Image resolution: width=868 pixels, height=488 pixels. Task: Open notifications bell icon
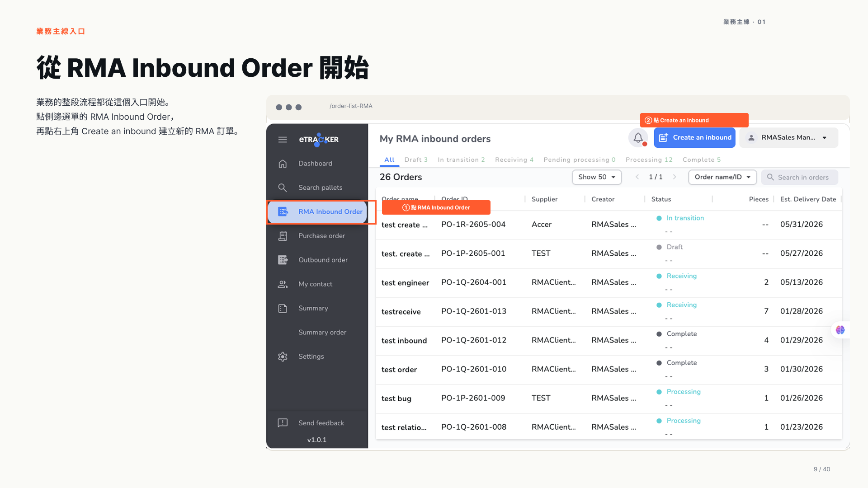[x=638, y=138]
